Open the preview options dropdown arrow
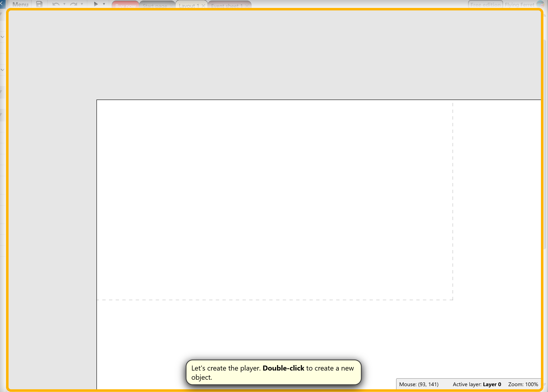 (x=104, y=4)
